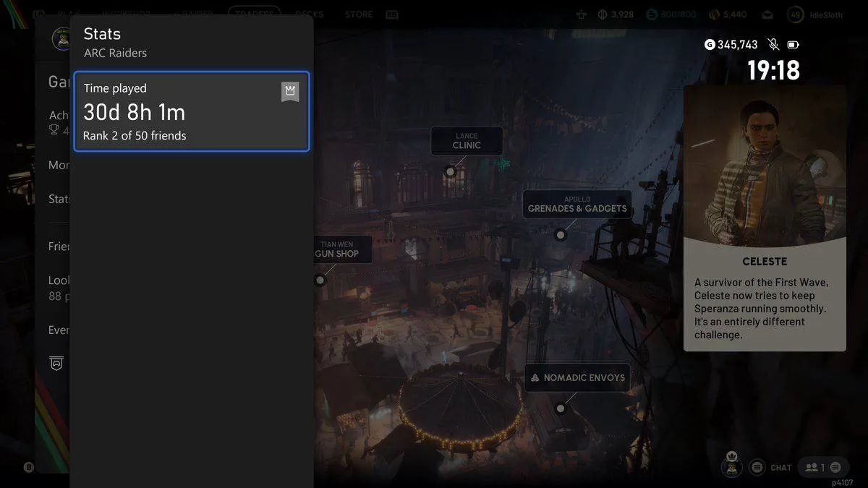Click the 3,928 currency counter
Viewport: 868px width, 488px height.
coord(616,14)
